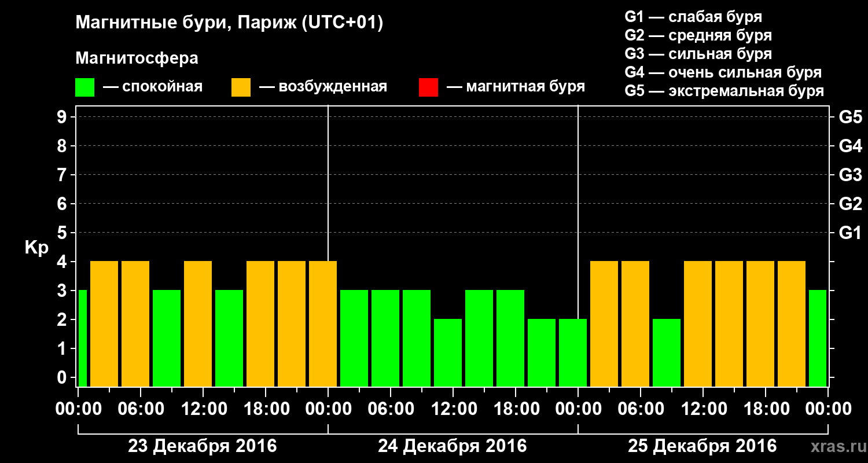Click the Kp axis value 0

click(62, 377)
